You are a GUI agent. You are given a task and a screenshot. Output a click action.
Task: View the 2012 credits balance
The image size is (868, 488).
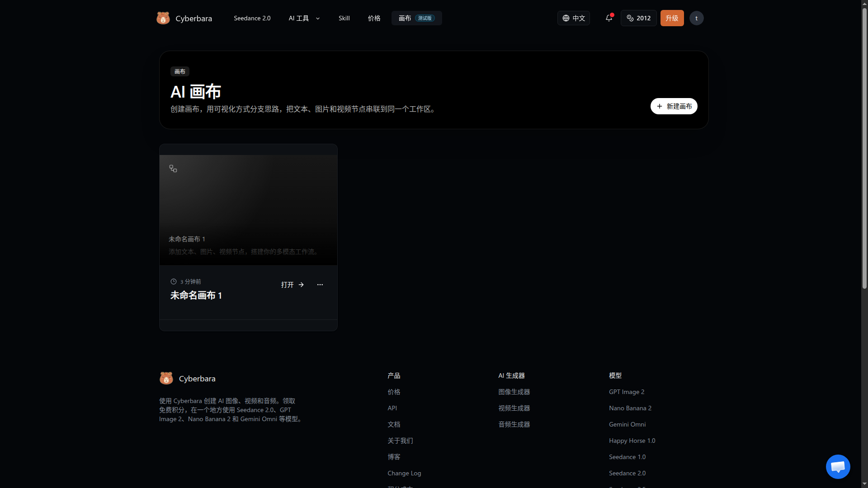(638, 18)
